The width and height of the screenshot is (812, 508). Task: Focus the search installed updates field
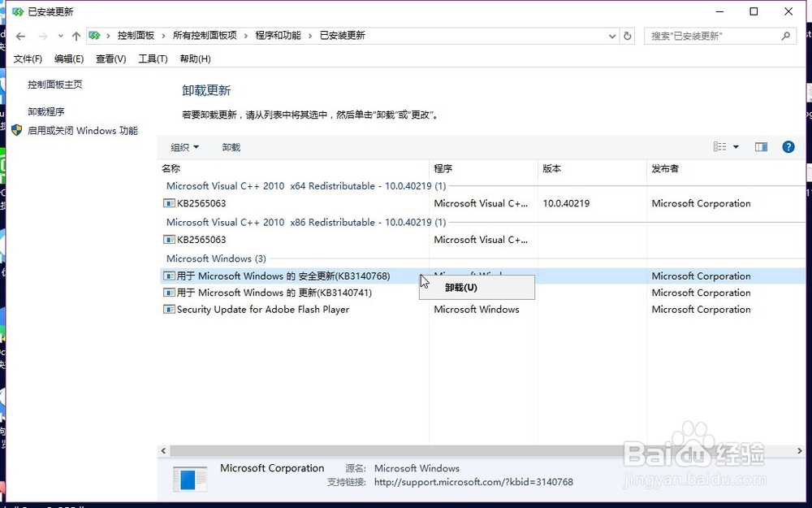point(719,36)
